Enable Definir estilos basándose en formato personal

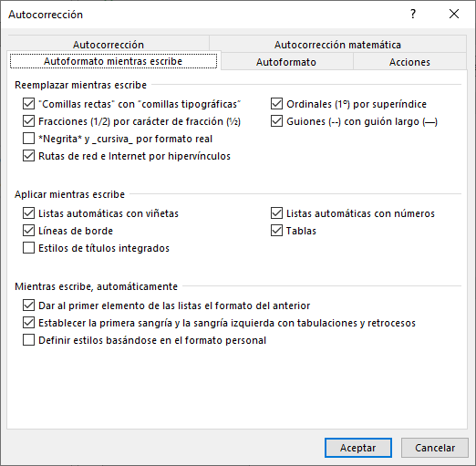[28, 340]
